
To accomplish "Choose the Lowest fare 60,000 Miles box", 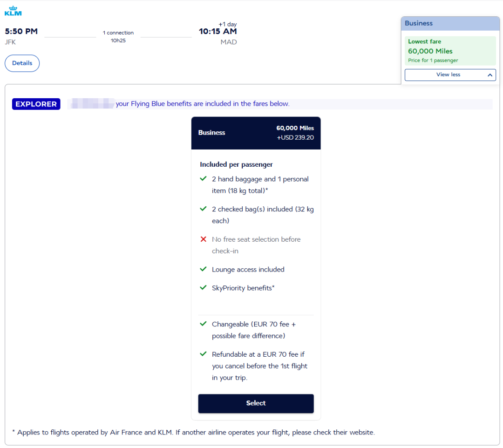I will [450, 51].
